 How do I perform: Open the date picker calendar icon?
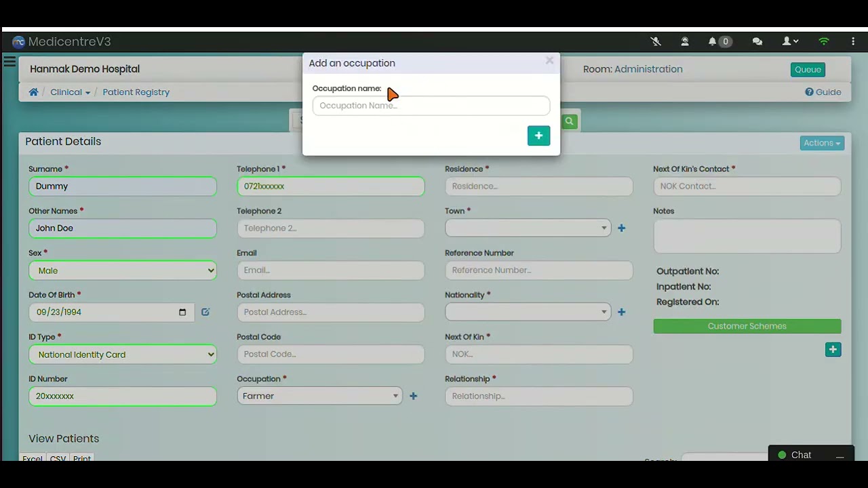click(182, 312)
